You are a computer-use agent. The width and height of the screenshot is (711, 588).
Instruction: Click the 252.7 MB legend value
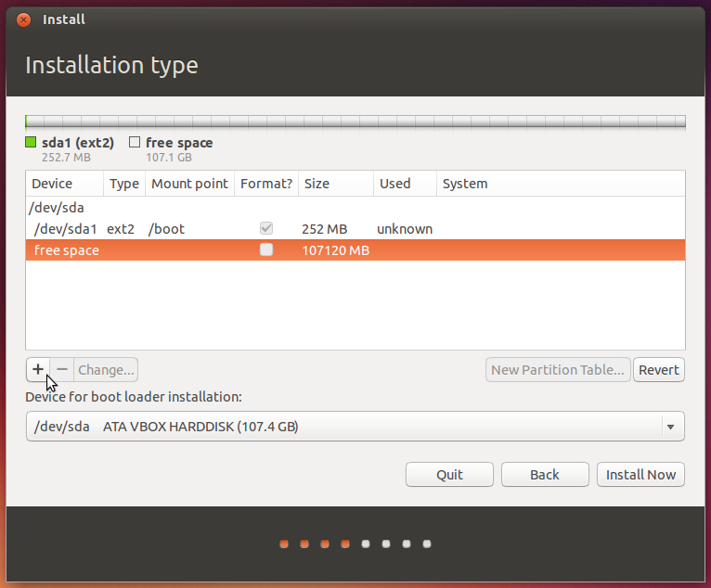coord(66,157)
